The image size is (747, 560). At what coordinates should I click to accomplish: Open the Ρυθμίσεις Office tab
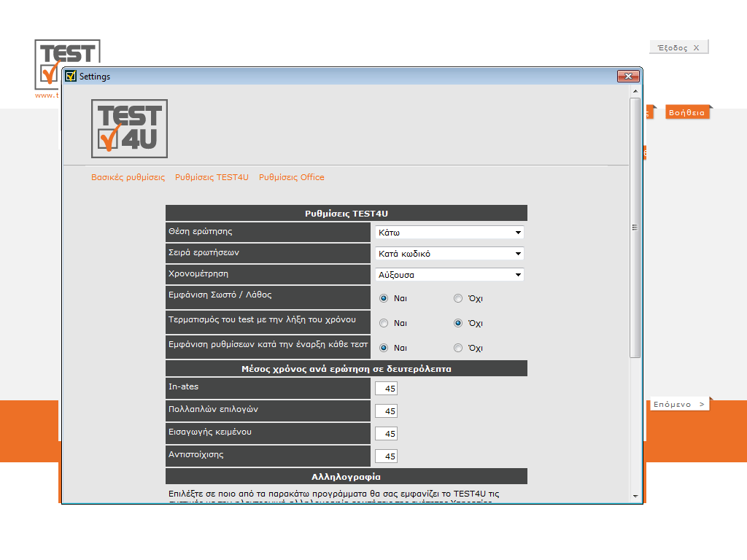coord(292,177)
